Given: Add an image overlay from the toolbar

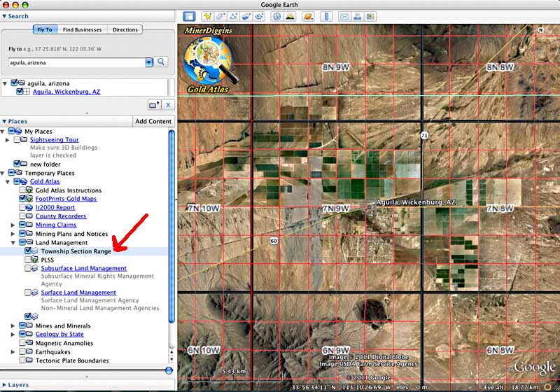Looking at the screenshot, I should (x=246, y=16).
